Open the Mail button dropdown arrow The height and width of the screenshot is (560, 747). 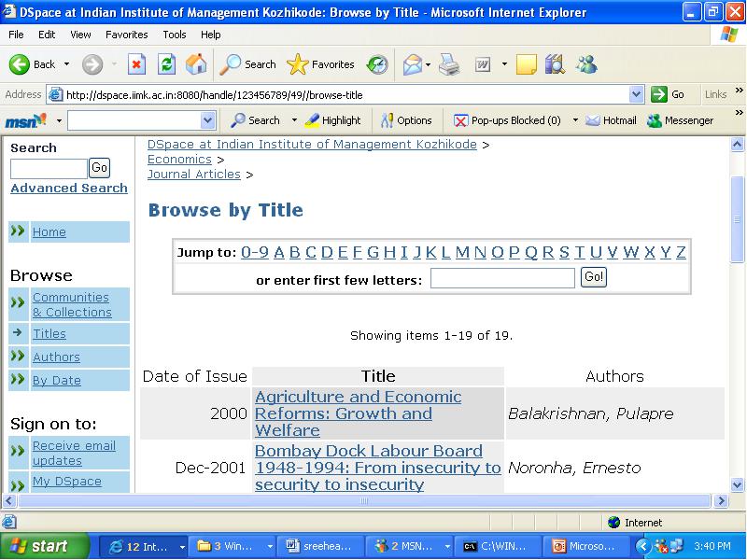point(428,64)
